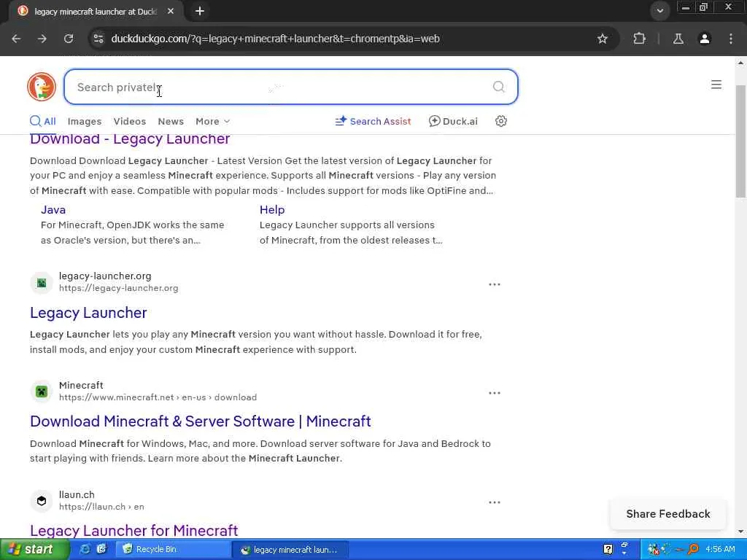Viewport: 747px width, 560px height.
Task: Click the scrollbar down arrow
Action: point(740,532)
